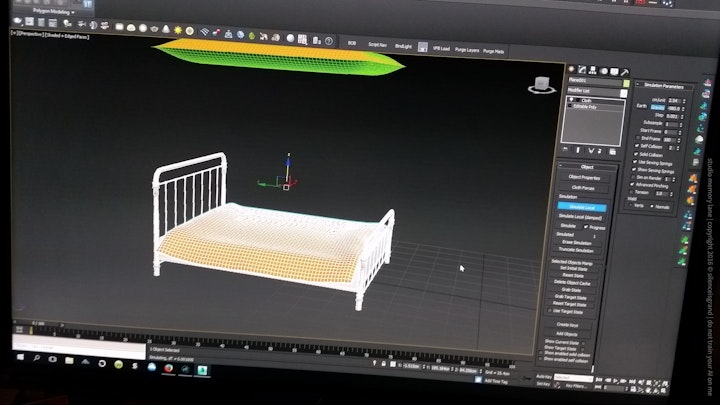Open the Modifier List dropdown
Screen dimensions: 720x405
coord(592,89)
